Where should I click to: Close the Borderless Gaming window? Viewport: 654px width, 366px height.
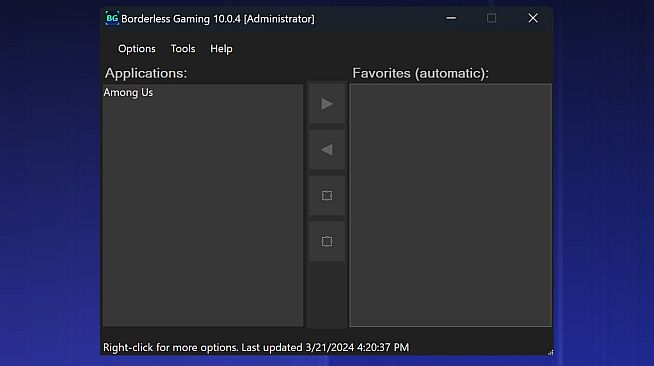point(533,18)
